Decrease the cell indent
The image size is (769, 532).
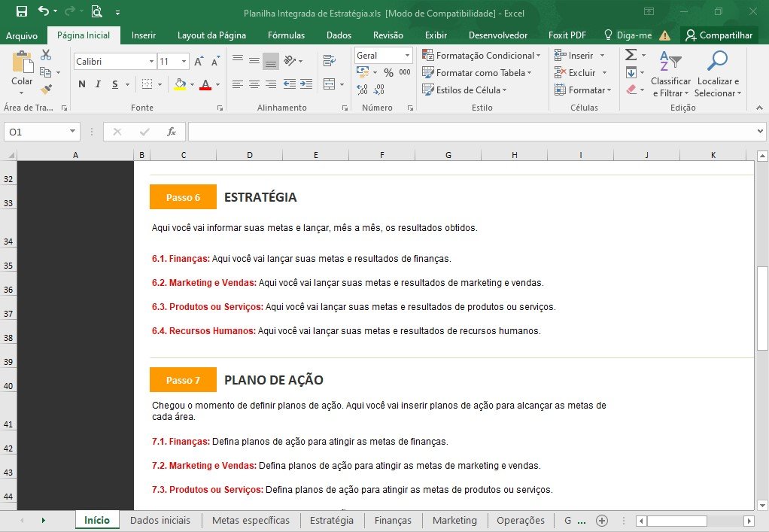(x=290, y=84)
